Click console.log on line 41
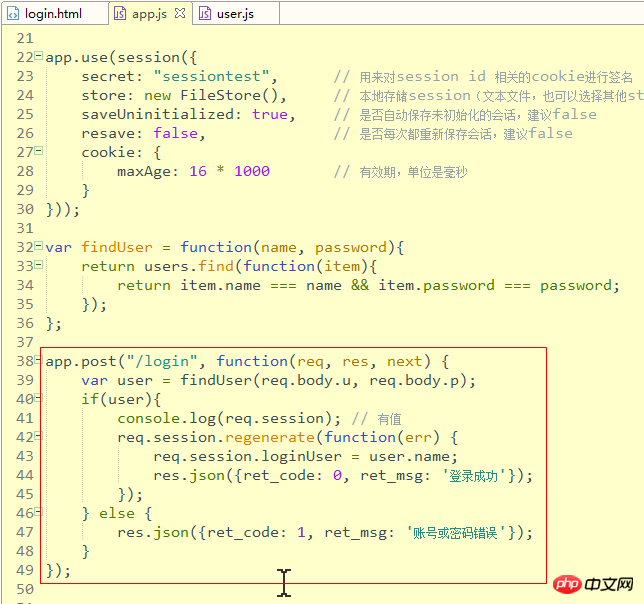Screen dimensions: 644x604 pyautogui.click(x=167, y=418)
